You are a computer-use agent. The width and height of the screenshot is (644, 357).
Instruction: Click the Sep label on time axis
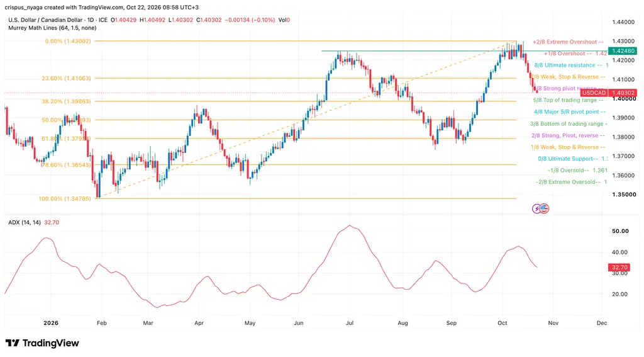coord(452,323)
